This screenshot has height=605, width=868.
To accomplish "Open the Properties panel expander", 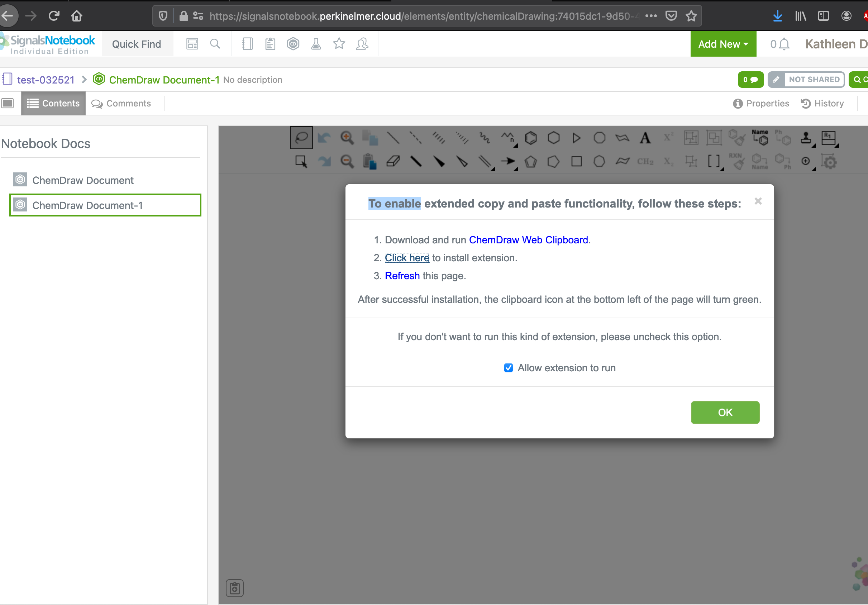I will (761, 103).
